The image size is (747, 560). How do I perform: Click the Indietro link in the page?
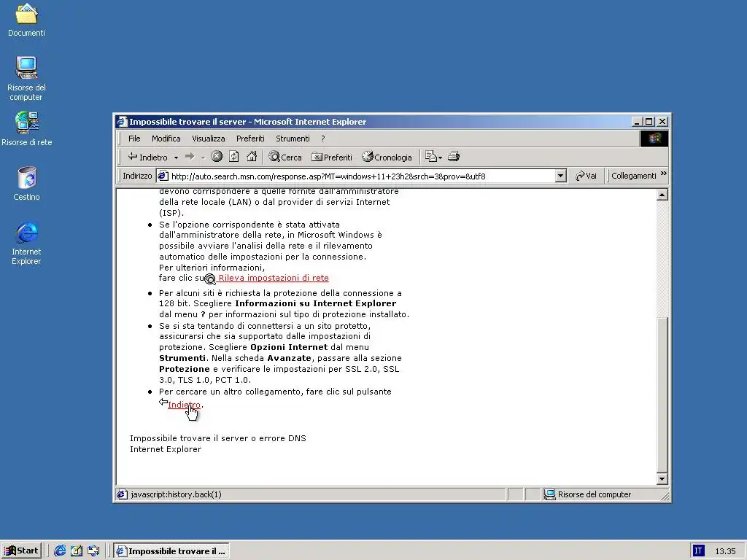click(184, 405)
